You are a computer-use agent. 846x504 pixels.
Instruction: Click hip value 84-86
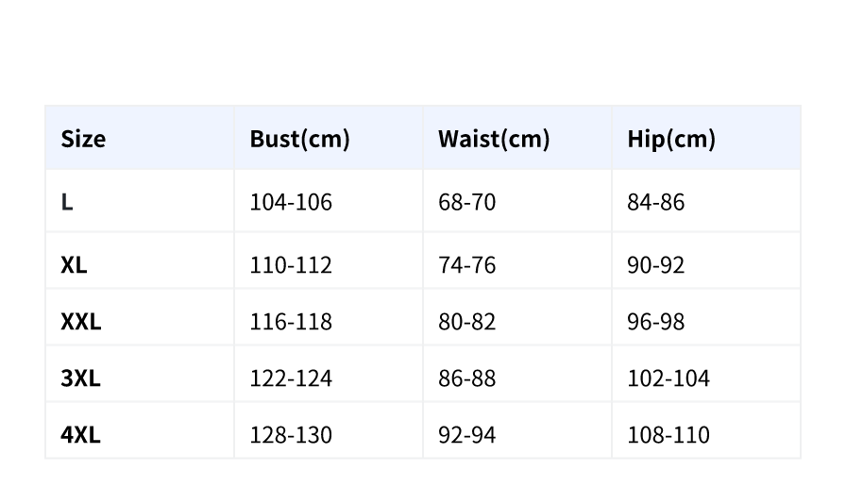tap(655, 202)
